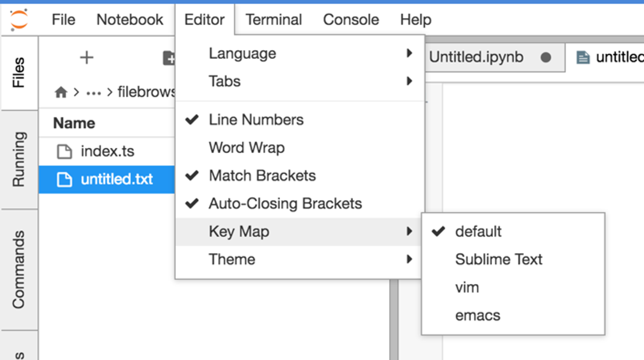The image size is (644, 360).
Task: Click the unsaved changes dot on Untitled.ipynb
Action: click(x=546, y=57)
